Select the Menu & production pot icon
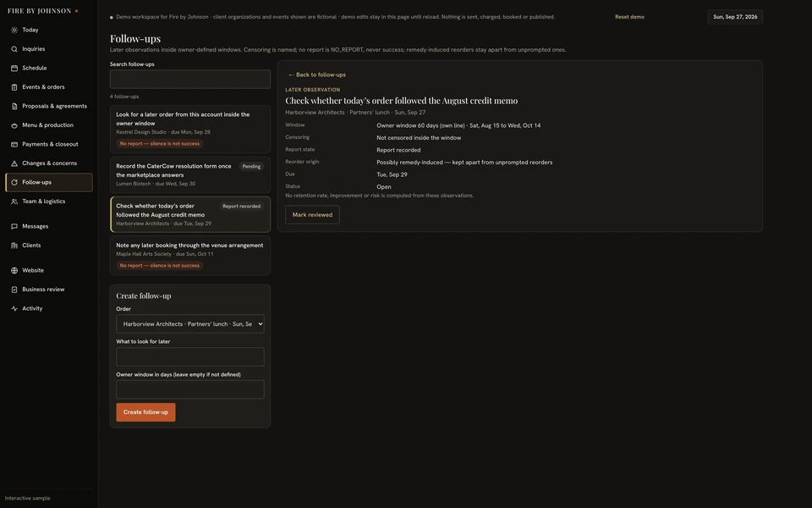The image size is (812, 508). tap(14, 125)
